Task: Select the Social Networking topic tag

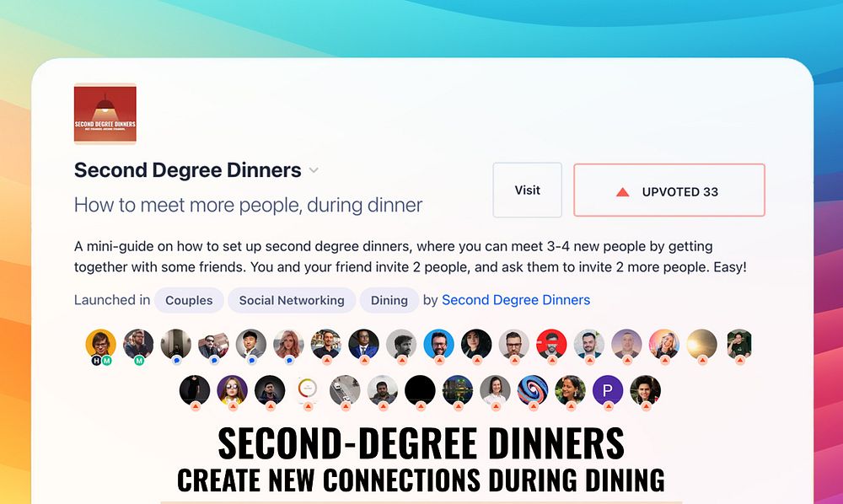Action: click(x=292, y=300)
